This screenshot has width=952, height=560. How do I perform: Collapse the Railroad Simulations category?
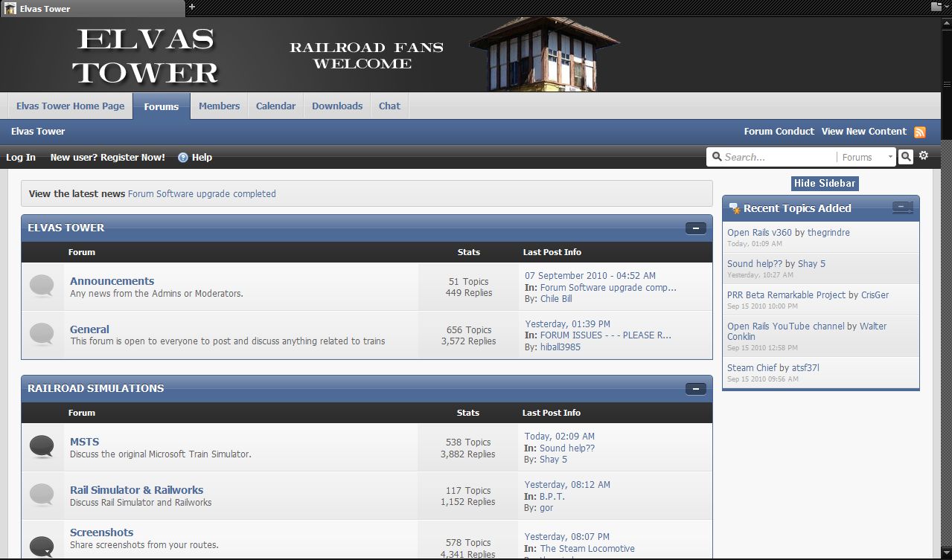click(x=695, y=389)
